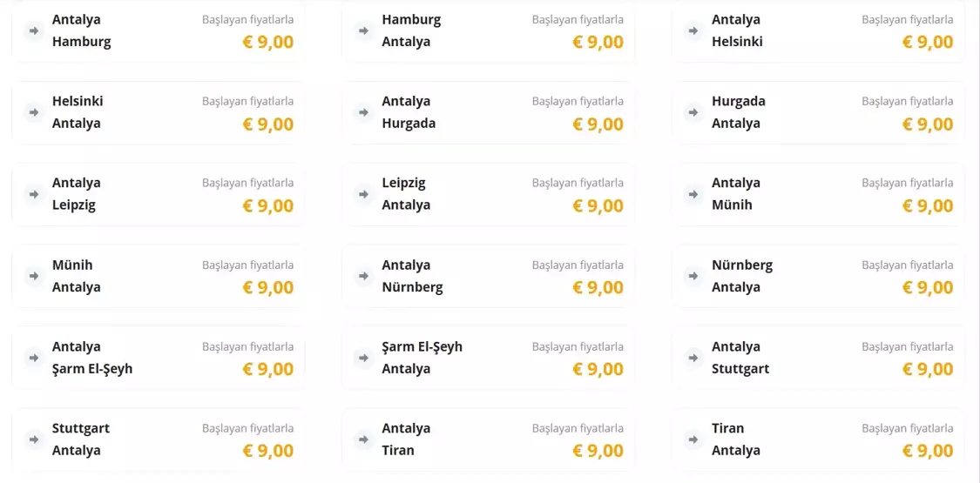Click € 9,00 price for Antalya–Helsinki
980x483 pixels.
pyautogui.click(x=928, y=42)
